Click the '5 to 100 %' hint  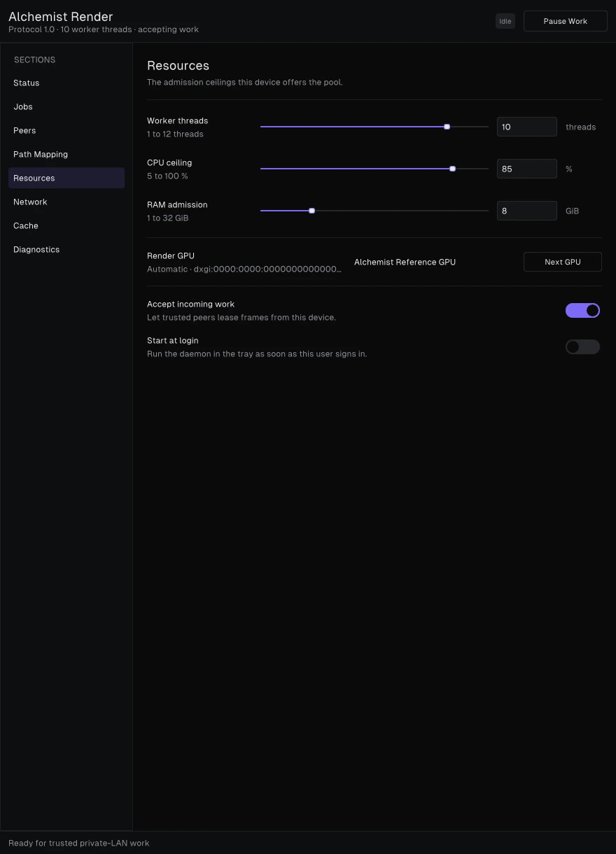pos(167,176)
